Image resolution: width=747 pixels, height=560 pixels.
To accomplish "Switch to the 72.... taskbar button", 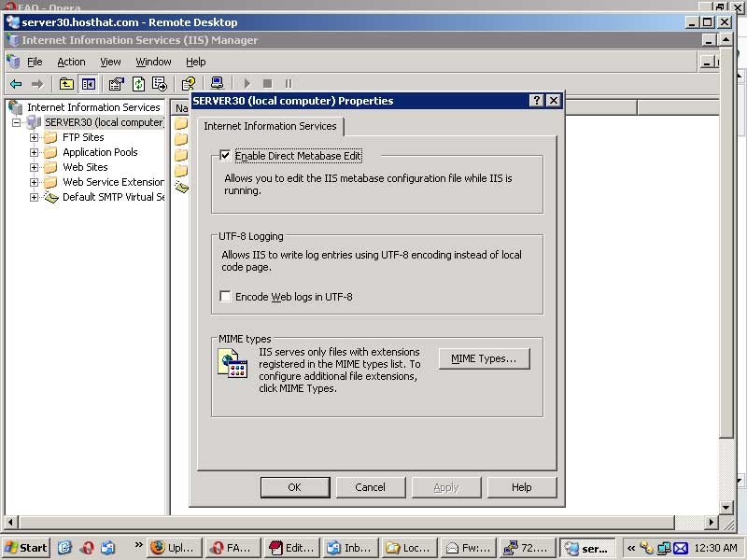I will point(528,548).
